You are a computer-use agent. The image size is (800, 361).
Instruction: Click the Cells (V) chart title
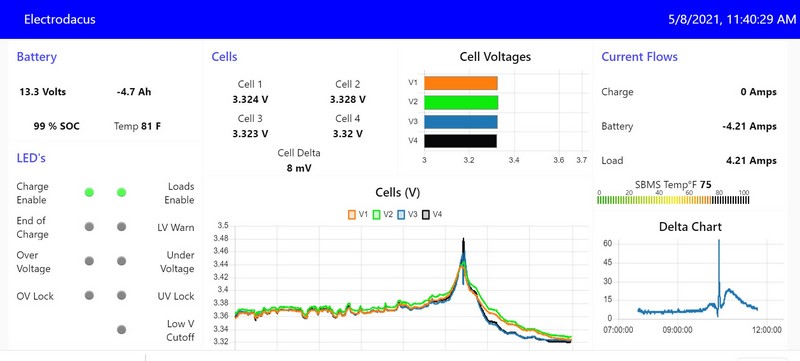coord(397,192)
